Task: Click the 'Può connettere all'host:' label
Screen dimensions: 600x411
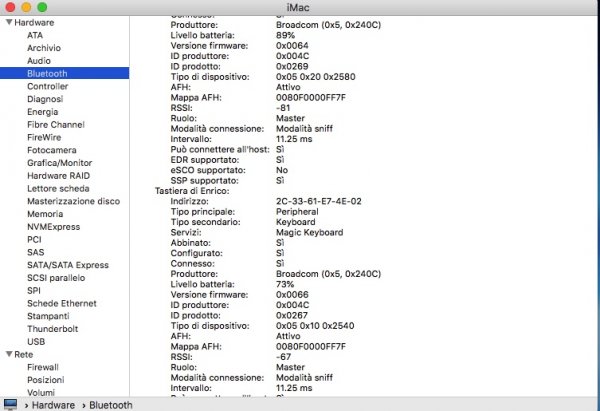Action: pos(220,149)
